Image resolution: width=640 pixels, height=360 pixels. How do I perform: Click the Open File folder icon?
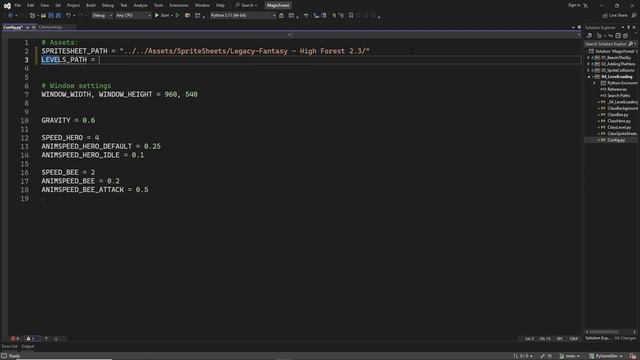tap(43, 16)
